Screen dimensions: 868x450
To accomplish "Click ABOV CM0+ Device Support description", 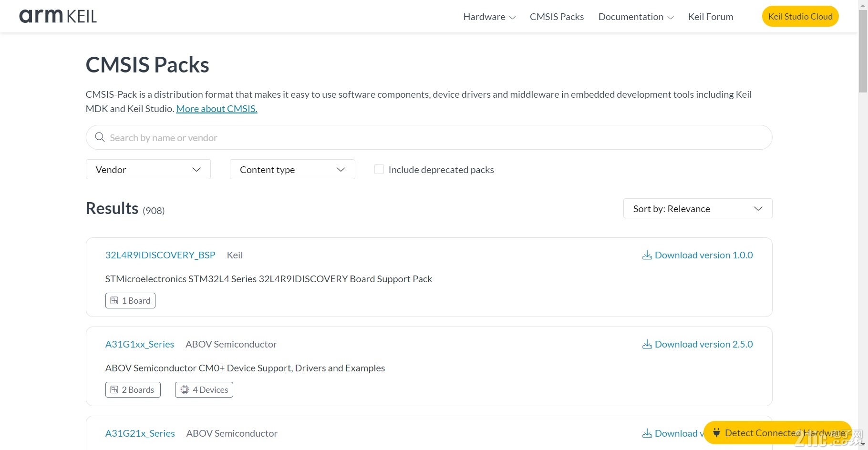I will [x=245, y=368].
